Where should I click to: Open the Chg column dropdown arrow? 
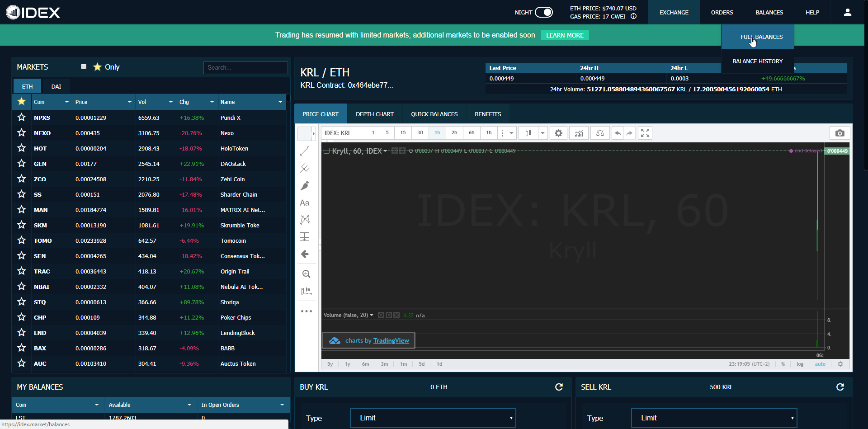click(212, 102)
